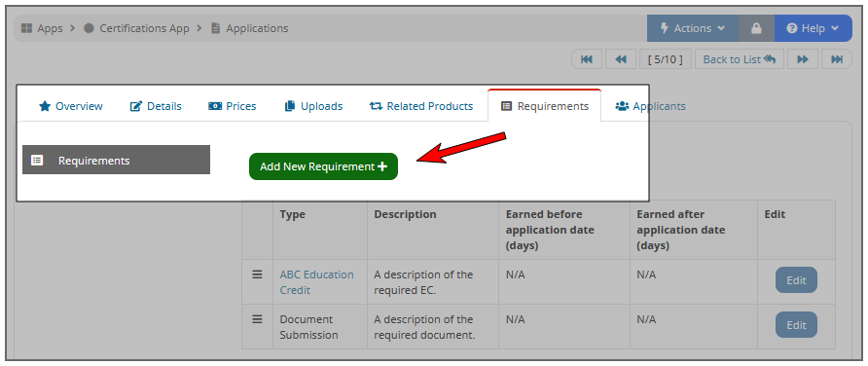Switch to the Overview tab
This screenshot has width=868, height=366.
[71, 106]
